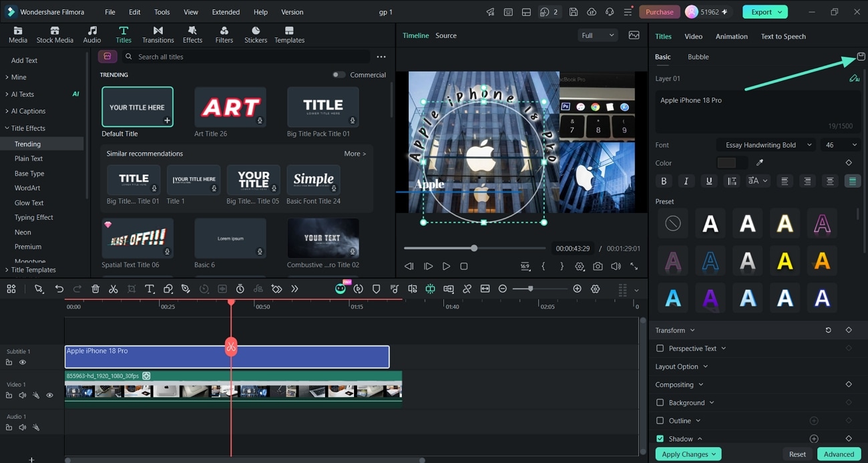Open the Advanced text editor
The image size is (868, 463).
[x=839, y=454]
